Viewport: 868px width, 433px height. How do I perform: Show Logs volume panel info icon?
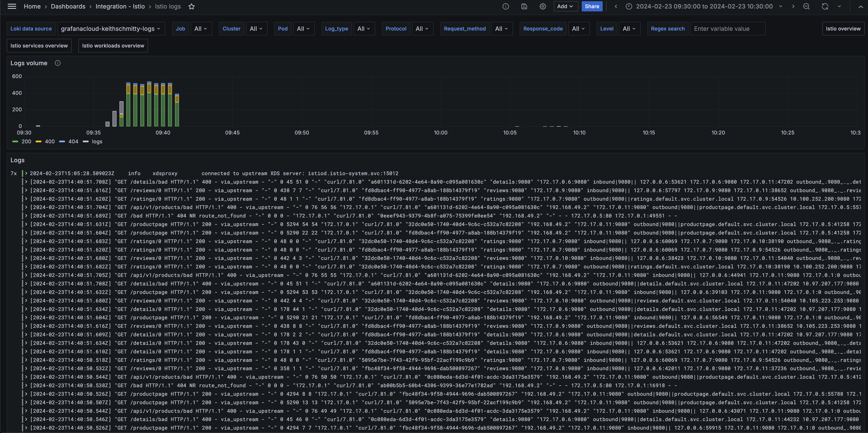point(58,63)
